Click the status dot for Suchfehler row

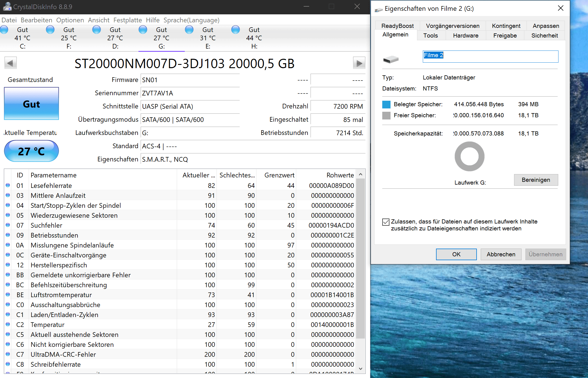(x=8, y=225)
